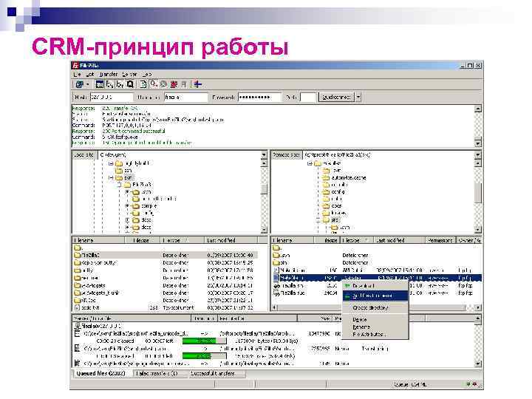Choose Delete from context menu
The width and height of the screenshot is (532, 399).
coord(375,320)
